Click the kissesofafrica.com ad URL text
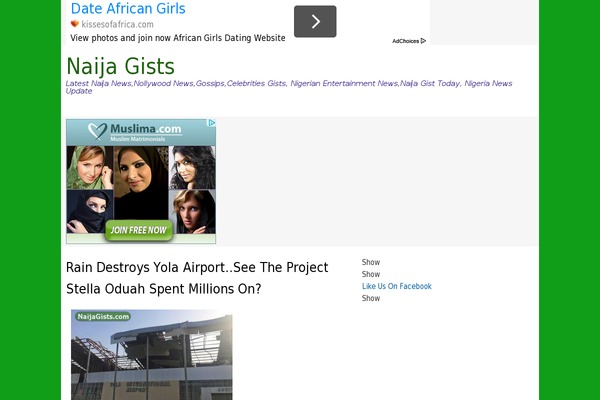Viewport: 600px width, 400px height. tap(117, 24)
